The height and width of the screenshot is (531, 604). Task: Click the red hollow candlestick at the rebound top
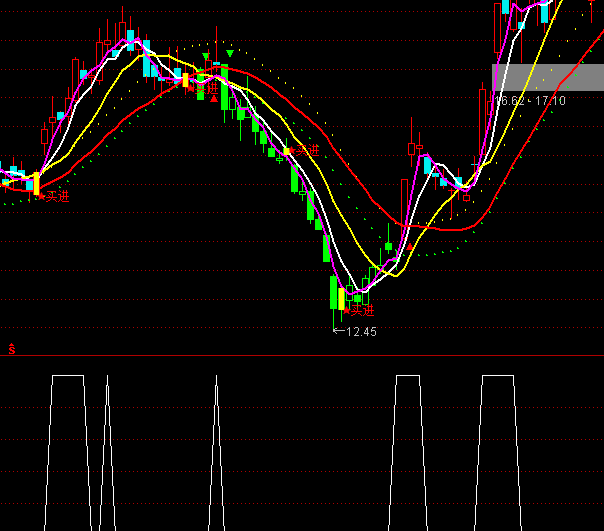413,149
